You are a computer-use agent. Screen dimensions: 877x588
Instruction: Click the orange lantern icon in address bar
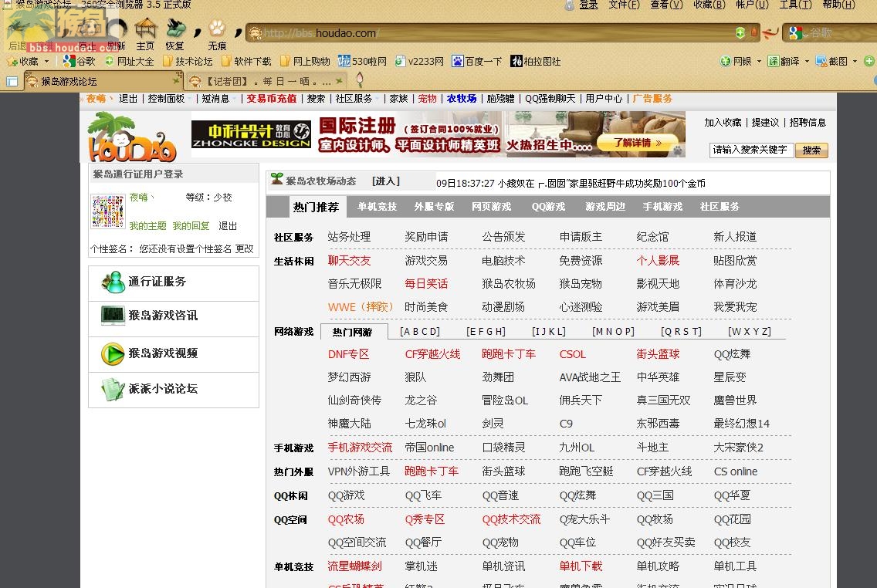click(753, 32)
